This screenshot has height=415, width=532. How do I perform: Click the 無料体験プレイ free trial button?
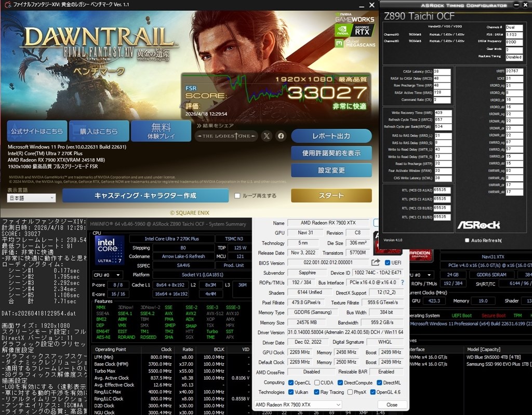pyautogui.click(x=161, y=131)
